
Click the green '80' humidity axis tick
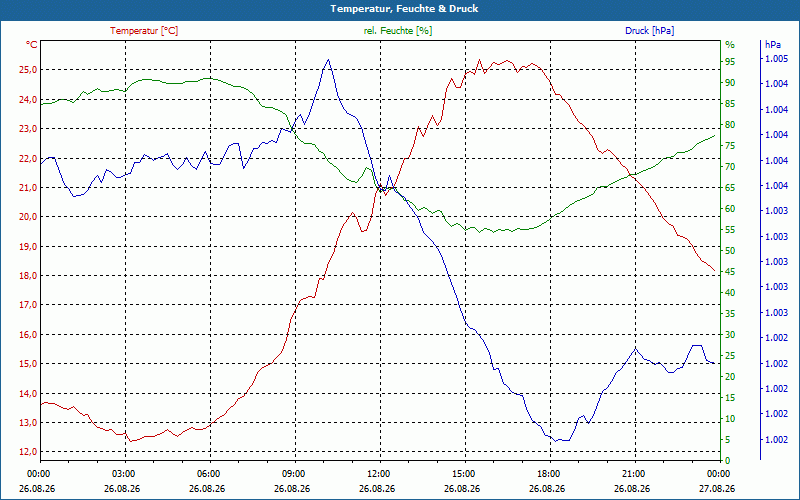pos(730,124)
